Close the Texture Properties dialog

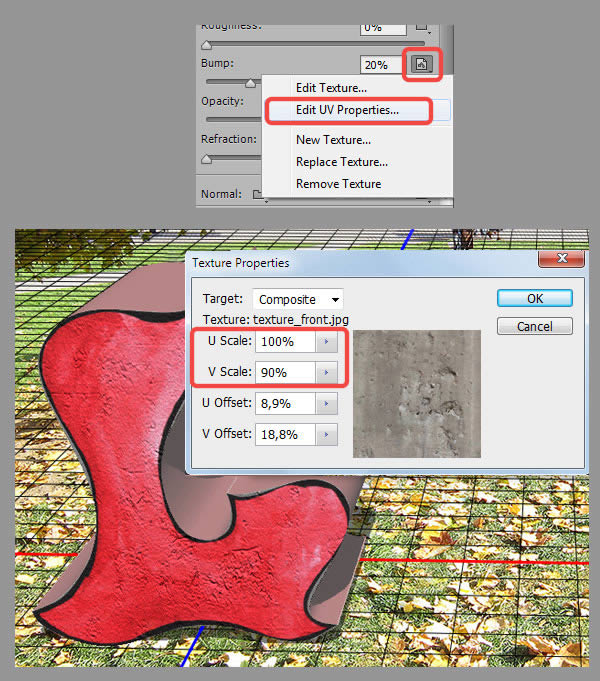click(x=562, y=258)
